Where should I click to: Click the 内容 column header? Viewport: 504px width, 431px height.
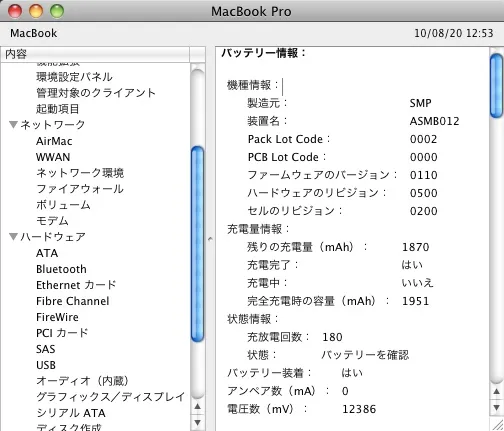(x=95, y=54)
